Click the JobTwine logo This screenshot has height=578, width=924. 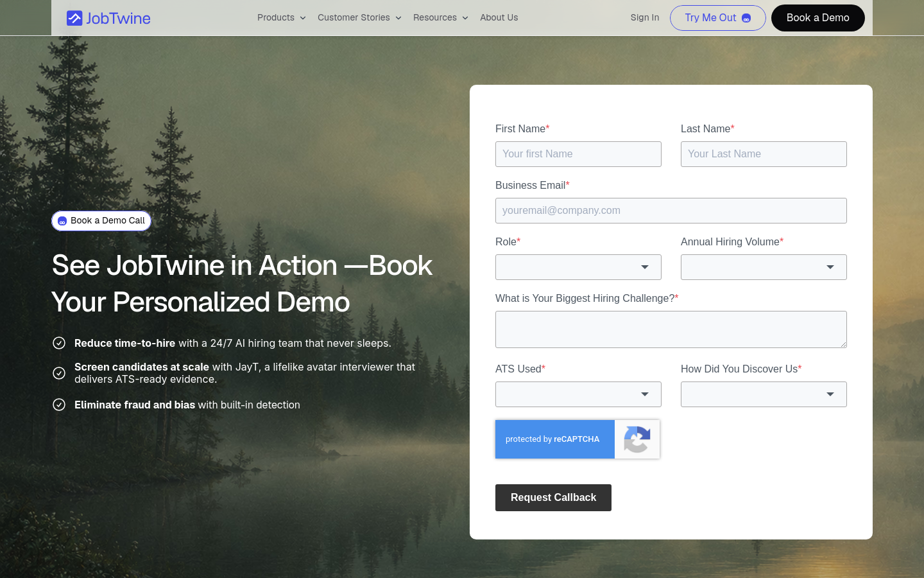(x=108, y=18)
